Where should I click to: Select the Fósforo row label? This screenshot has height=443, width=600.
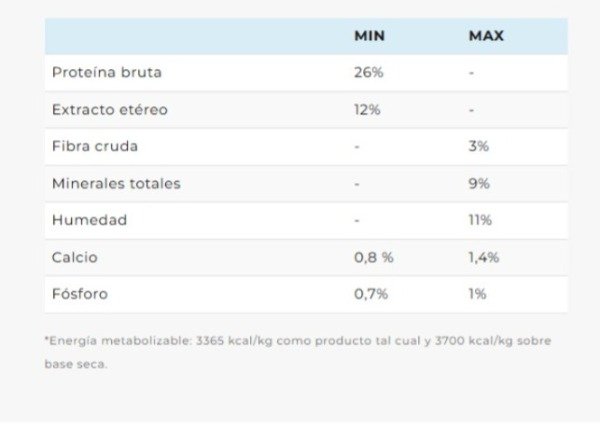pos(79,294)
